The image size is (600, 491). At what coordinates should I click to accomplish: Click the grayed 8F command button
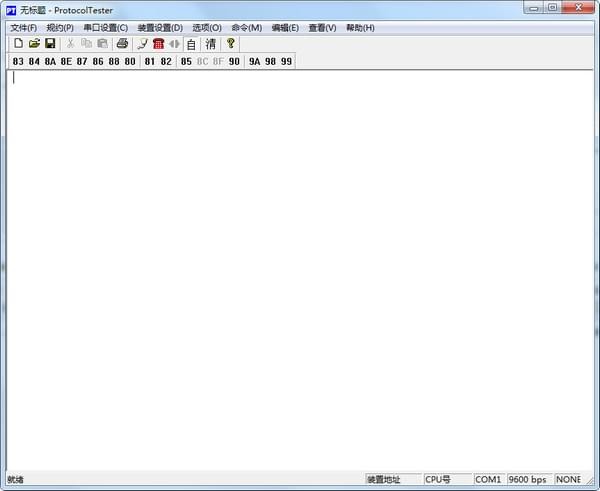point(218,61)
